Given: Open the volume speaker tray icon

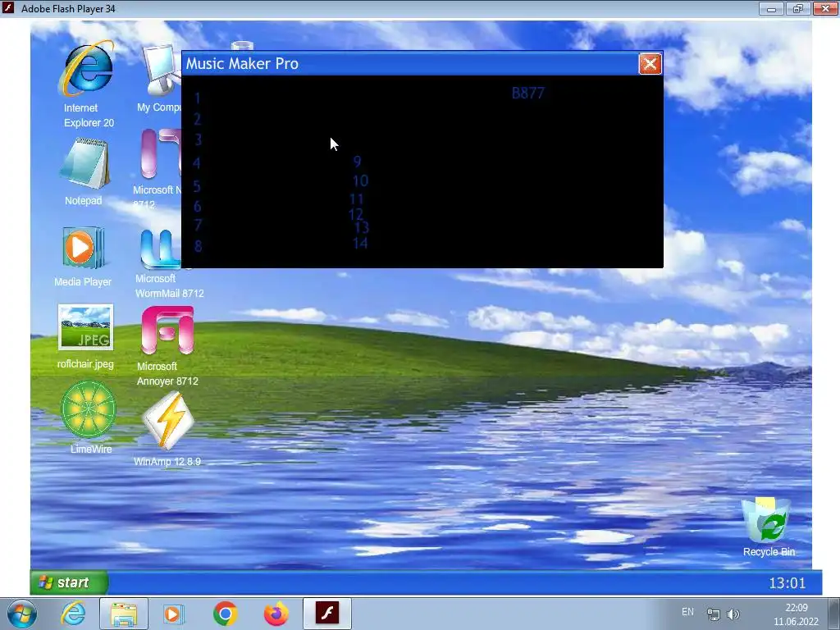Looking at the screenshot, I should 733,614.
